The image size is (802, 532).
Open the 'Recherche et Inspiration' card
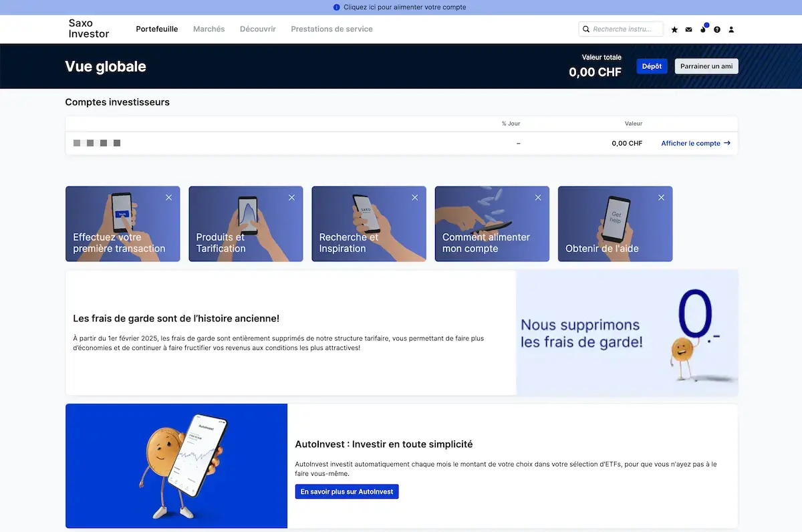pyautogui.click(x=369, y=224)
